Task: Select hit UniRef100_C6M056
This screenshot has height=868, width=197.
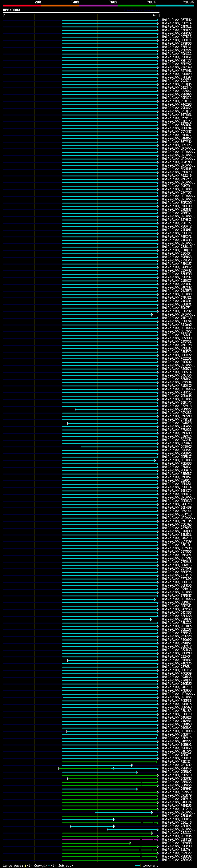Action: tap(177, 785)
